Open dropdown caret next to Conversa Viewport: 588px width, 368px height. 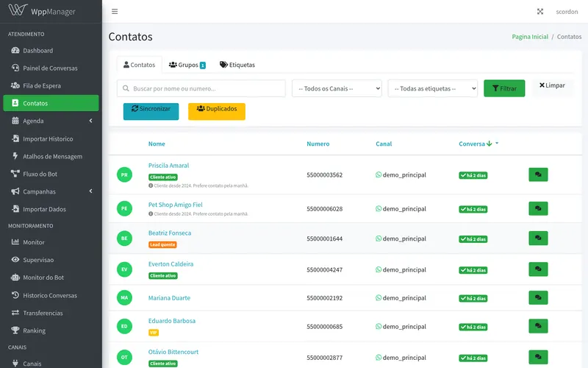click(497, 143)
